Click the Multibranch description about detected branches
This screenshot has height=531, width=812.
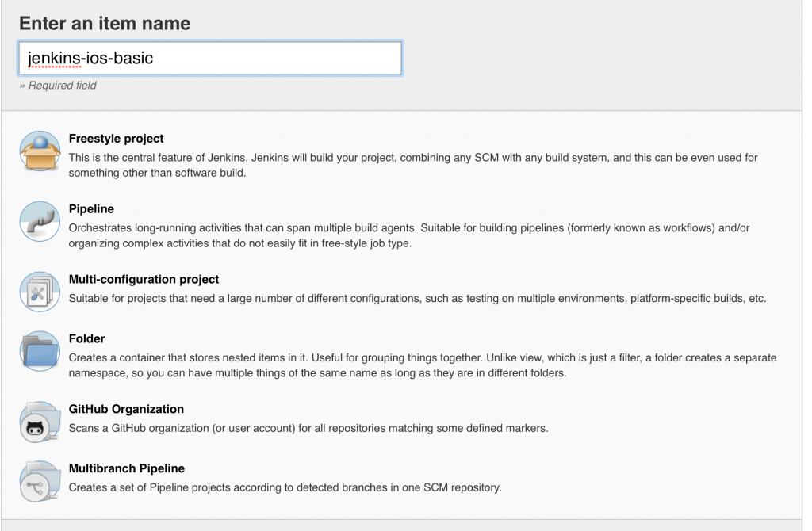coord(285,487)
